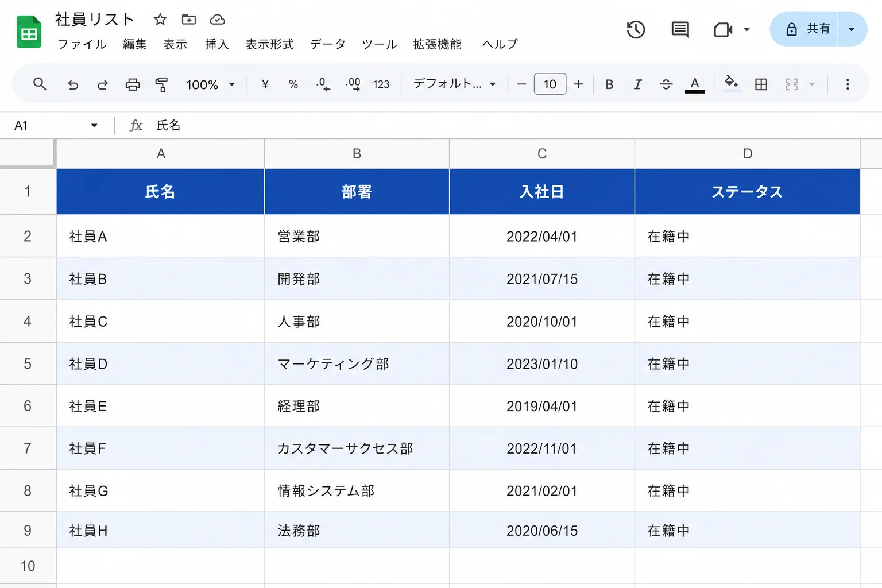Image resolution: width=882 pixels, height=588 pixels.
Task: Expand the name box A1 dropdown
Action: click(94, 125)
